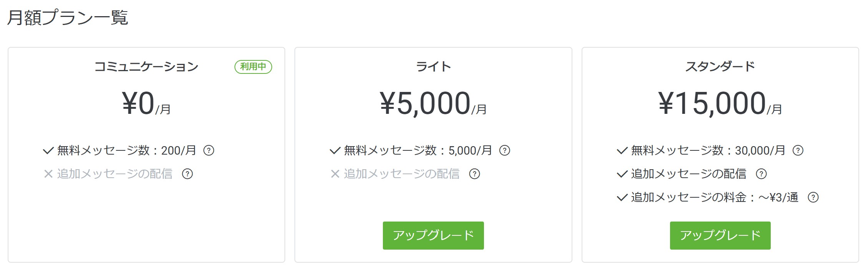The height and width of the screenshot is (270, 868).
Task: Click the ¥0/月 price
Action: click(146, 104)
